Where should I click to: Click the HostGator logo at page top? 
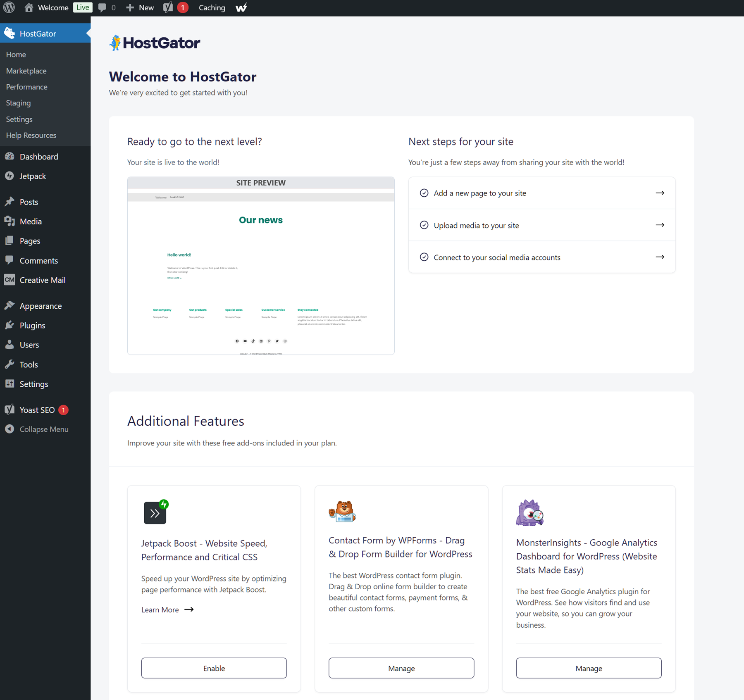pos(155,43)
